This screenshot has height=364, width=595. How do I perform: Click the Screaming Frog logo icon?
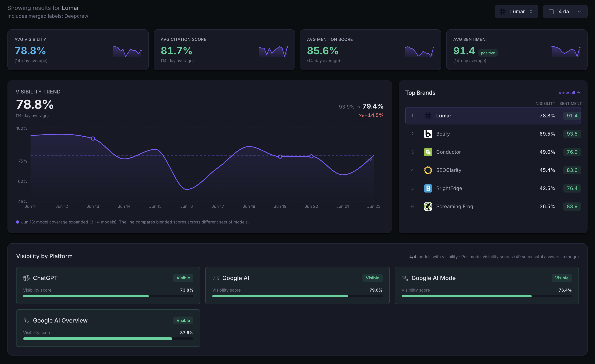tap(428, 206)
